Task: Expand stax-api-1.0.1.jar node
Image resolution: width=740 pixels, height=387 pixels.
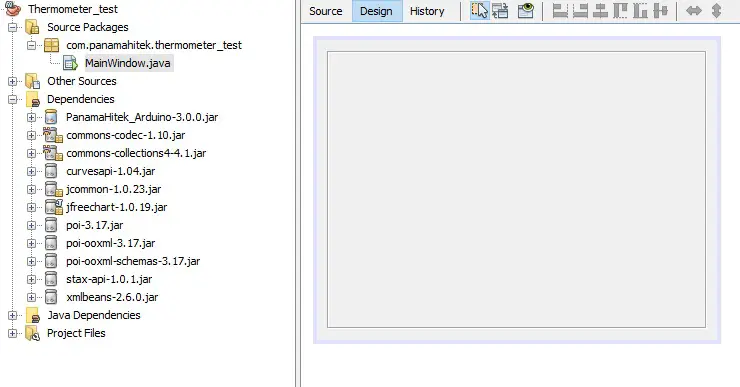Action: point(31,279)
